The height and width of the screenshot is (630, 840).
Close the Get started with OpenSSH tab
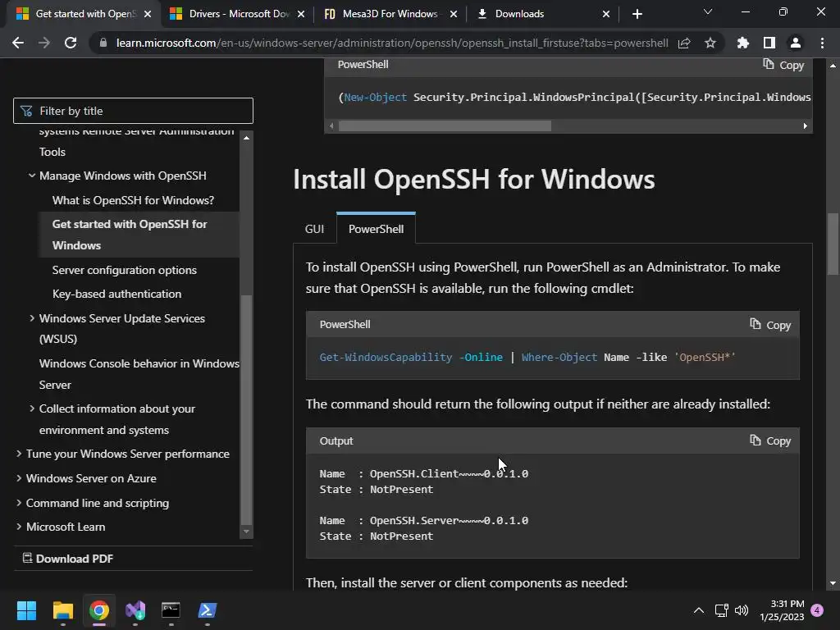tap(148, 14)
